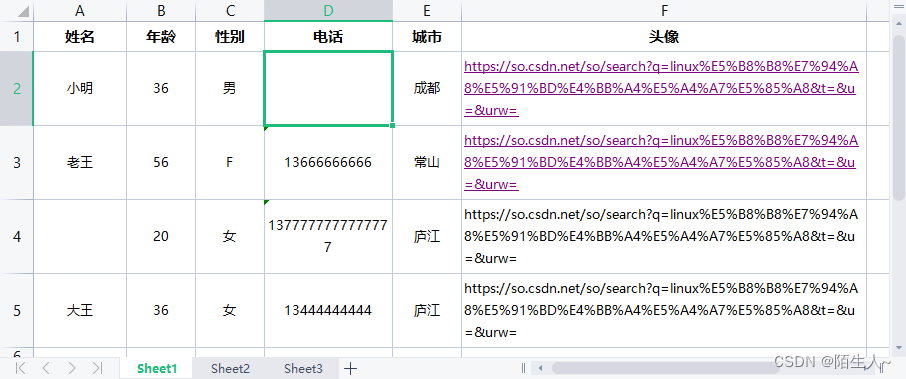Image resolution: width=906 pixels, height=379 pixels.
Task: Click the 电话 header cell
Action: coord(328,37)
